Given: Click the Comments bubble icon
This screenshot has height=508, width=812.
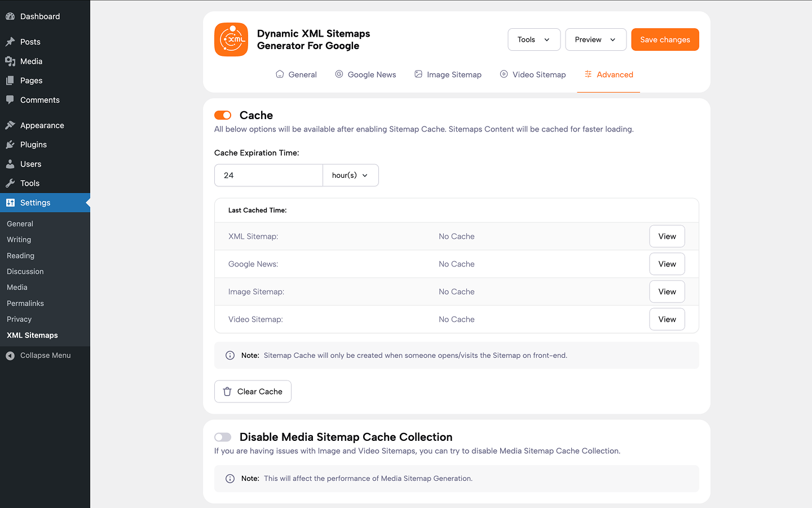Looking at the screenshot, I should pyautogui.click(x=10, y=100).
